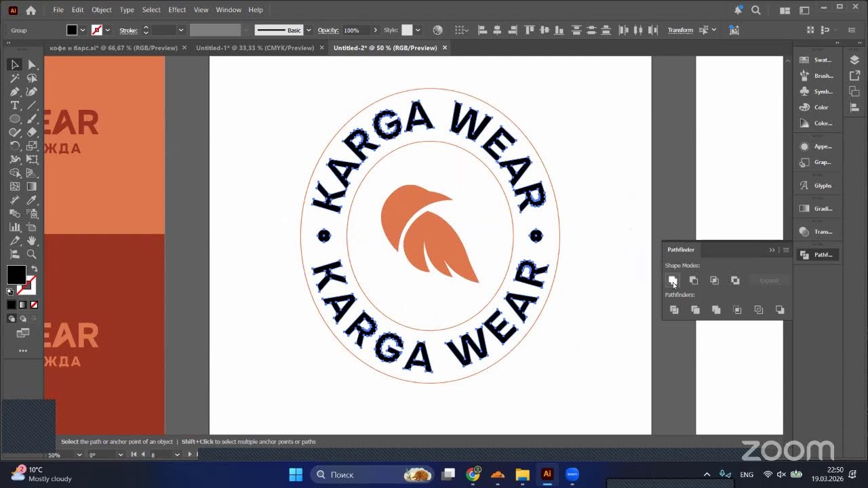Select the Direct Selection tool
This screenshot has height=488, width=868.
click(x=32, y=64)
